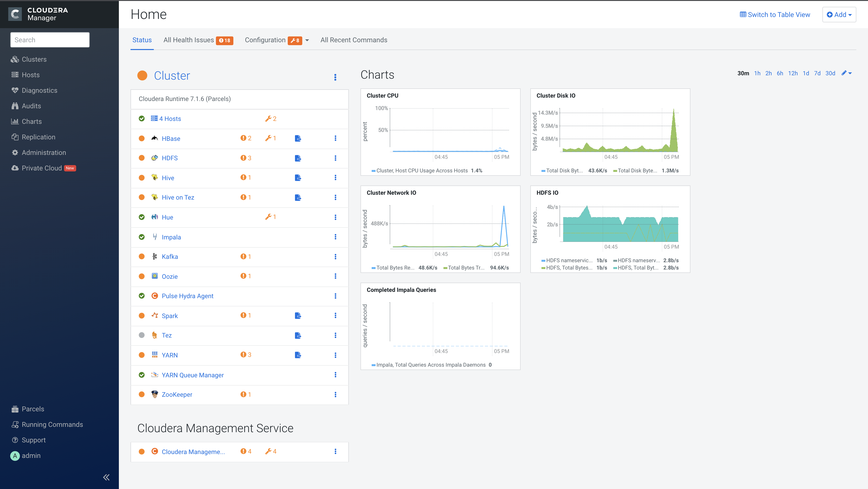
Task: Click the 4 Hosts configuration wrench
Action: (270, 119)
